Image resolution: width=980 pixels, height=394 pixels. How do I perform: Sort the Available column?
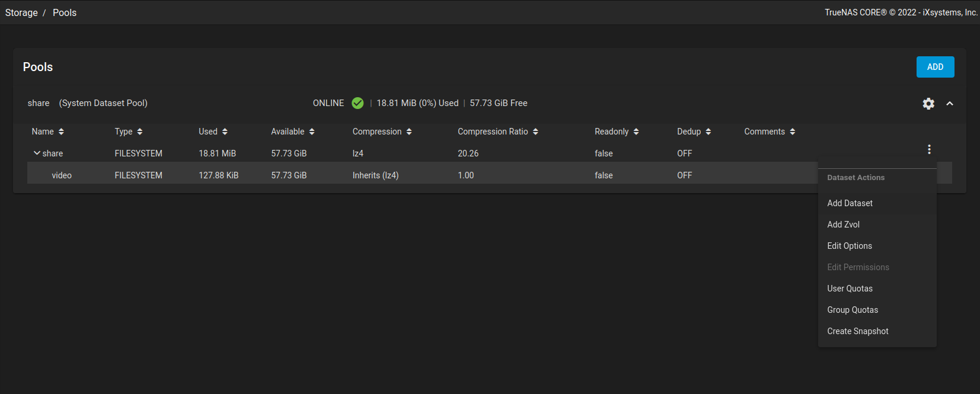312,132
